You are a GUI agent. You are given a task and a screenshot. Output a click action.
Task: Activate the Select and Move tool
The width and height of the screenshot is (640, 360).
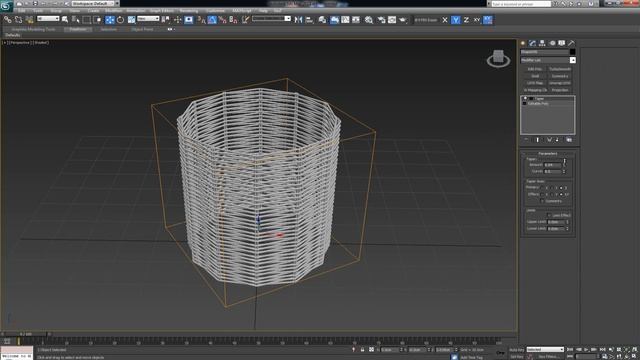point(110,20)
